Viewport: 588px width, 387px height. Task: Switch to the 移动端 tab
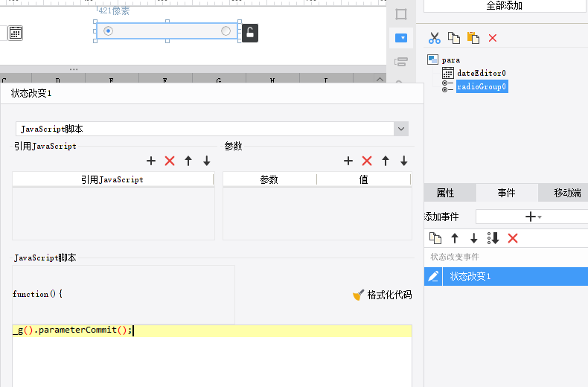click(x=566, y=193)
